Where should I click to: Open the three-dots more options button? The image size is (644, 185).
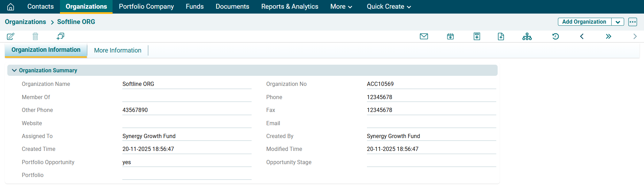632,22
